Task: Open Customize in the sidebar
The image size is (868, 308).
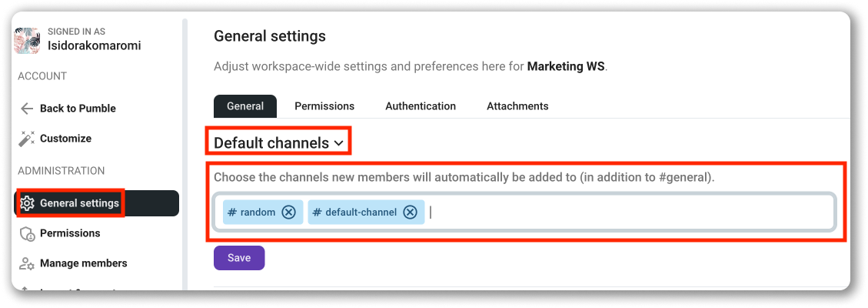Action: pyautogui.click(x=65, y=139)
